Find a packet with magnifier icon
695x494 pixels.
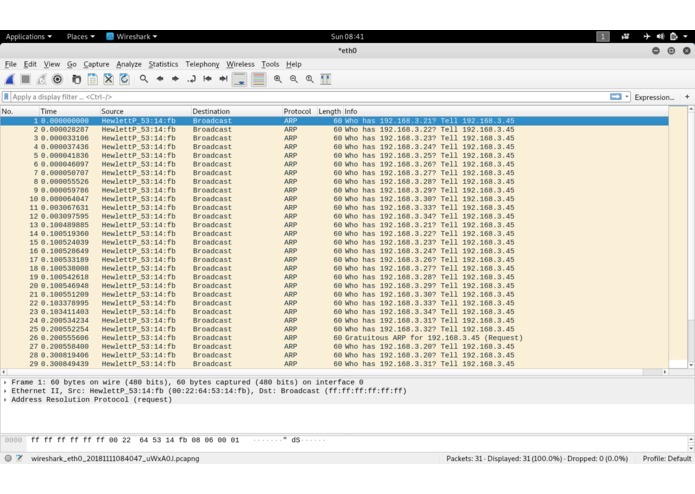(x=144, y=79)
